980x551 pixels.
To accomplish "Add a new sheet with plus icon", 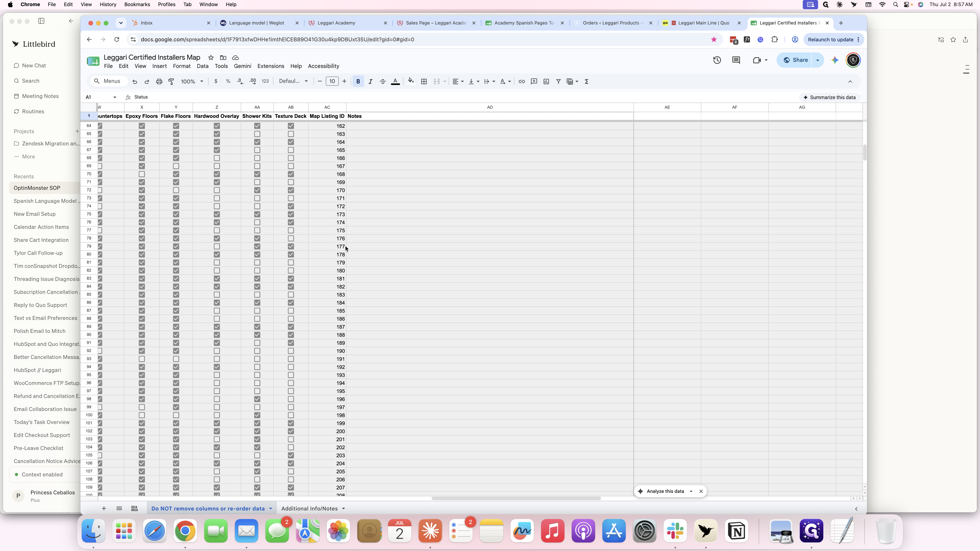I will pos(104,508).
